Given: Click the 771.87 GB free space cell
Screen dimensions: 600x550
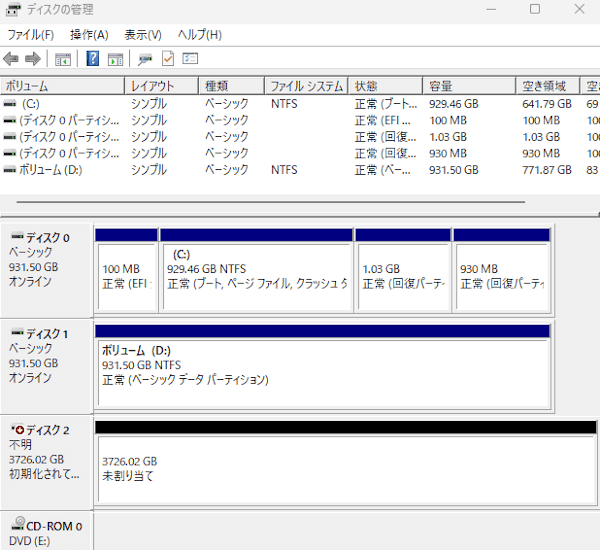Looking at the screenshot, I should [547, 170].
